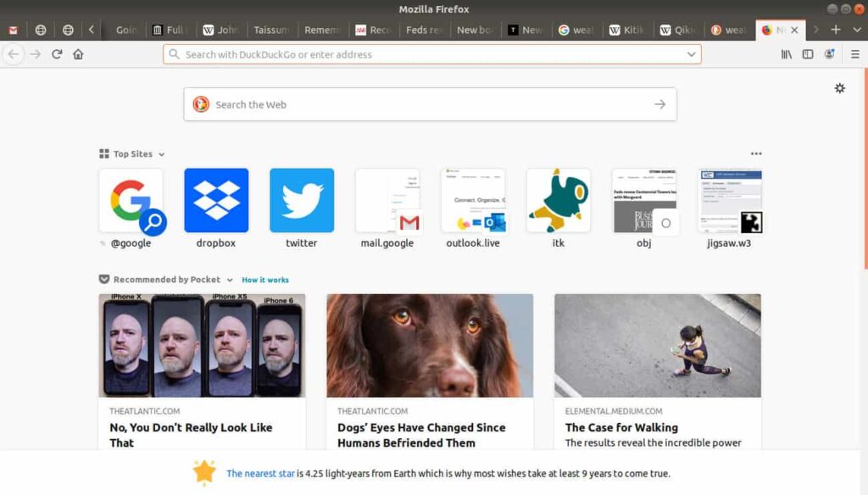Open a new tab with plus button
Image resolution: width=868 pixels, height=495 pixels.
coord(836,30)
